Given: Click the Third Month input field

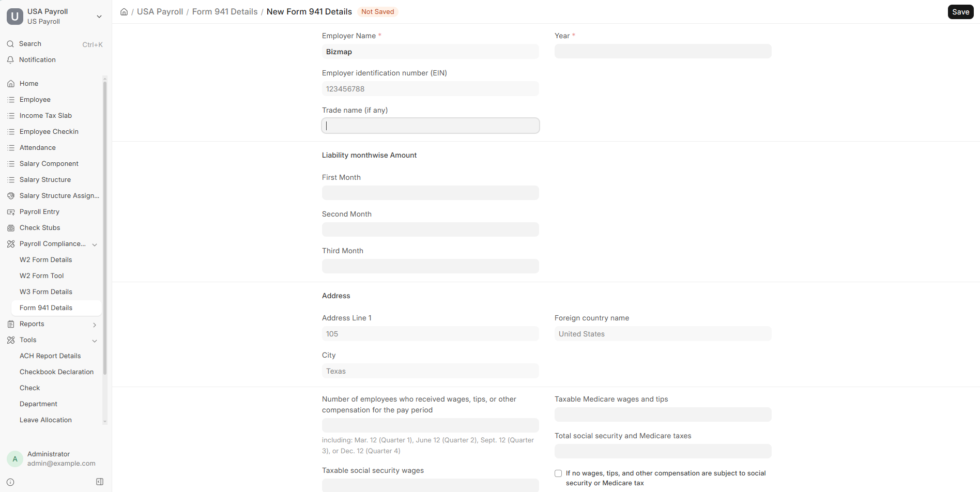Looking at the screenshot, I should [x=431, y=266].
